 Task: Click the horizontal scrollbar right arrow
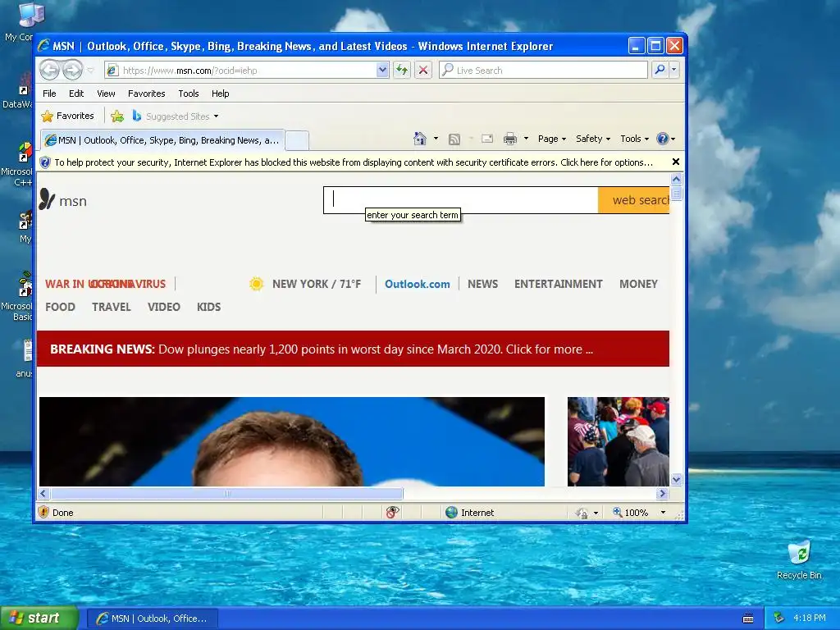(x=662, y=493)
